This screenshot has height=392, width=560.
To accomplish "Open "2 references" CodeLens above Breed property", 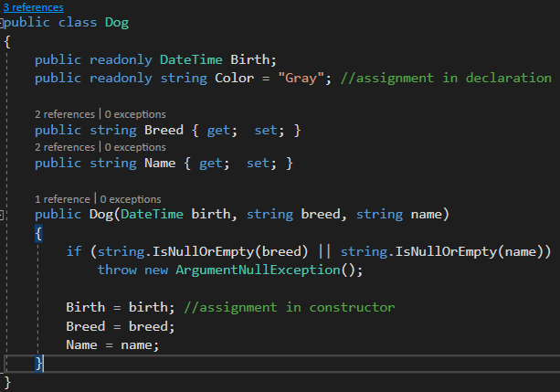I will (65, 114).
